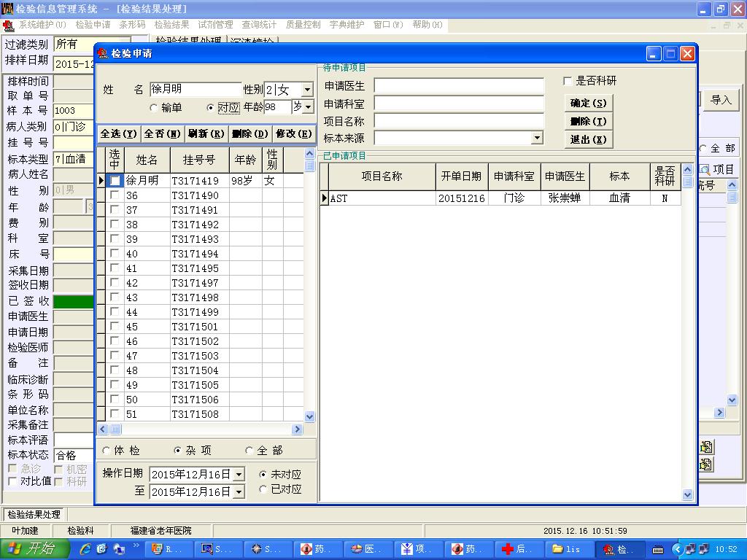Check the box for row 徐月明
This screenshot has height=560, width=747.
(115, 181)
